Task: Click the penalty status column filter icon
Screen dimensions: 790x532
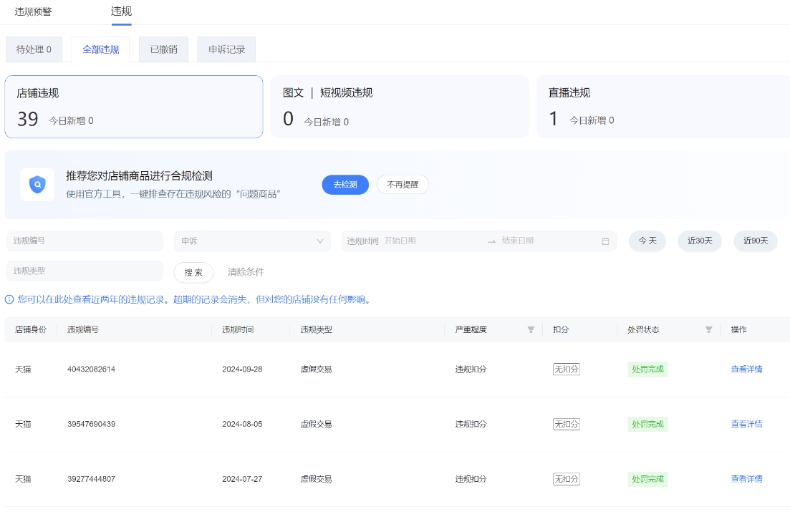Action: 708,330
